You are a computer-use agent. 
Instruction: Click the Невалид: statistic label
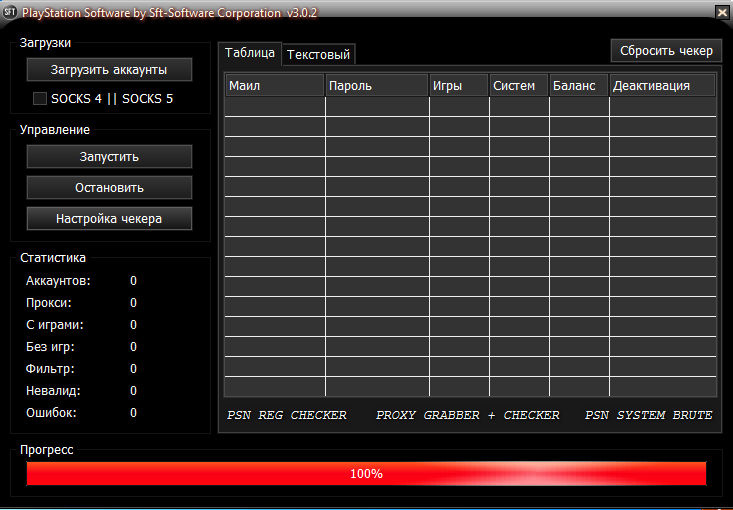tap(53, 391)
